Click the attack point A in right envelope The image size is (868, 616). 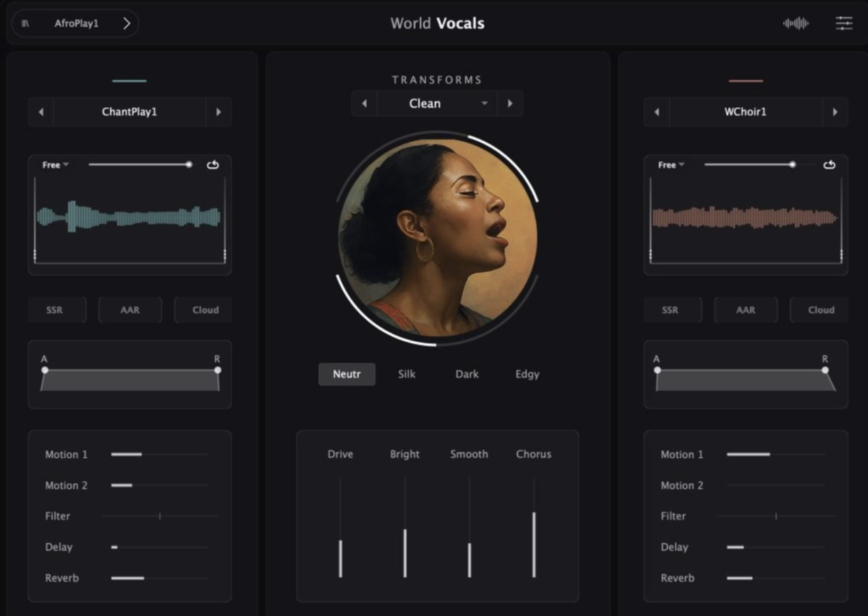click(657, 370)
